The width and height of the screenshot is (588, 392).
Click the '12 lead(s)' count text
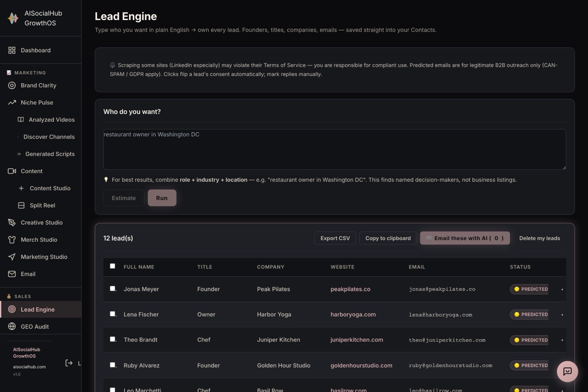tap(118, 238)
